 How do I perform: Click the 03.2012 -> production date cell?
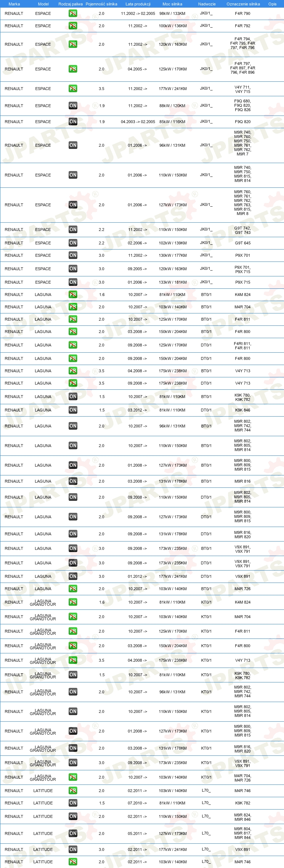coord(137,410)
